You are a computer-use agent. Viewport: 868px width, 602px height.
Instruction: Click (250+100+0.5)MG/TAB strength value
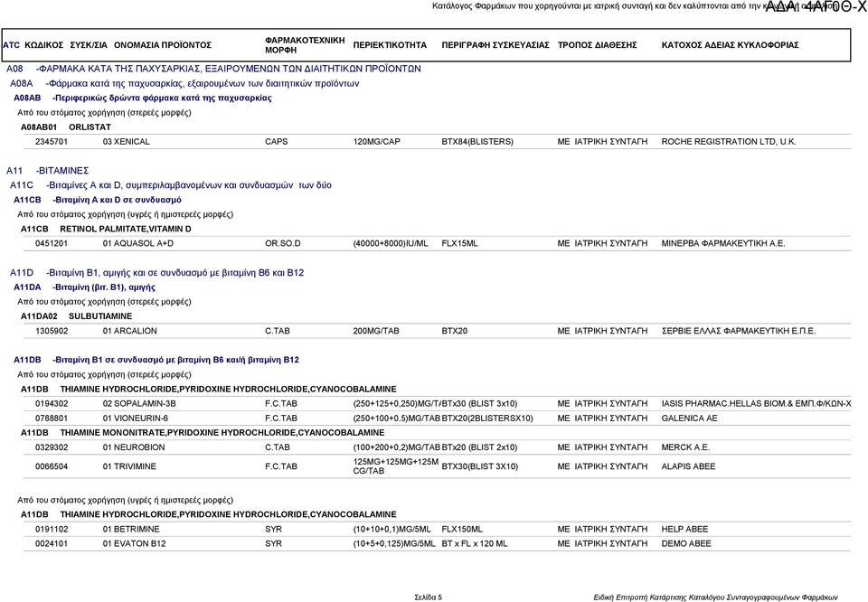[396, 419]
